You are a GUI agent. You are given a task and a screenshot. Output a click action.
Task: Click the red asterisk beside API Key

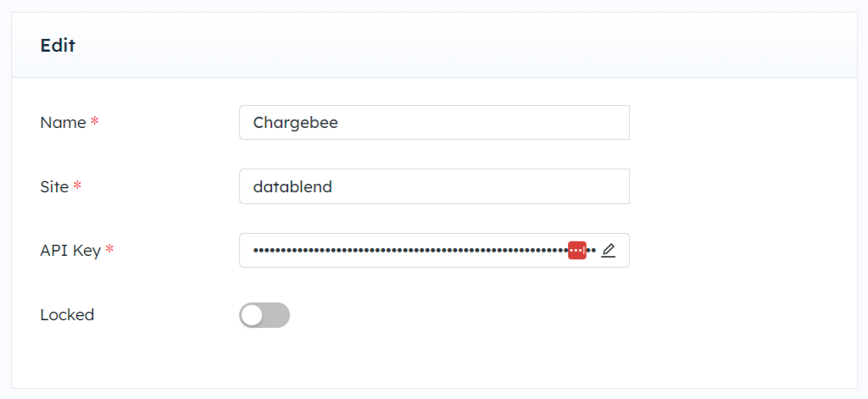(x=109, y=249)
